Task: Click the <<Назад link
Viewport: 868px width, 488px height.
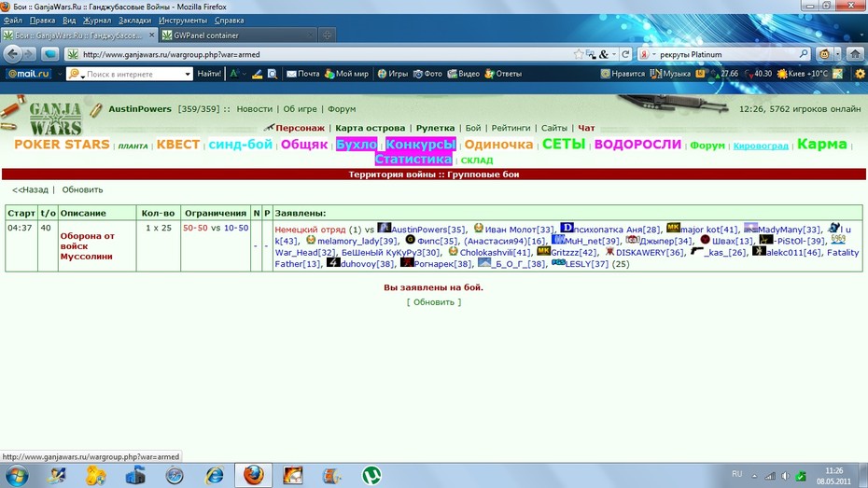Action: point(31,189)
